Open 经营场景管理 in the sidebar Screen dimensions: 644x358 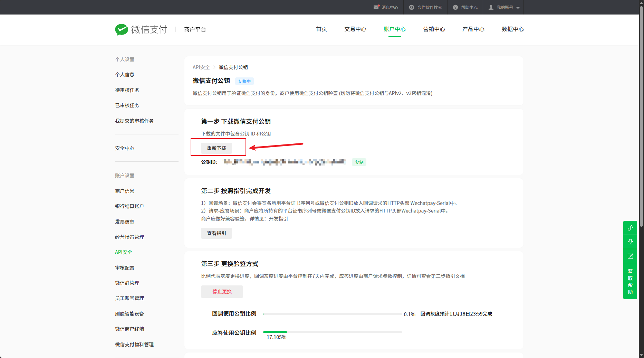(129, 237)
